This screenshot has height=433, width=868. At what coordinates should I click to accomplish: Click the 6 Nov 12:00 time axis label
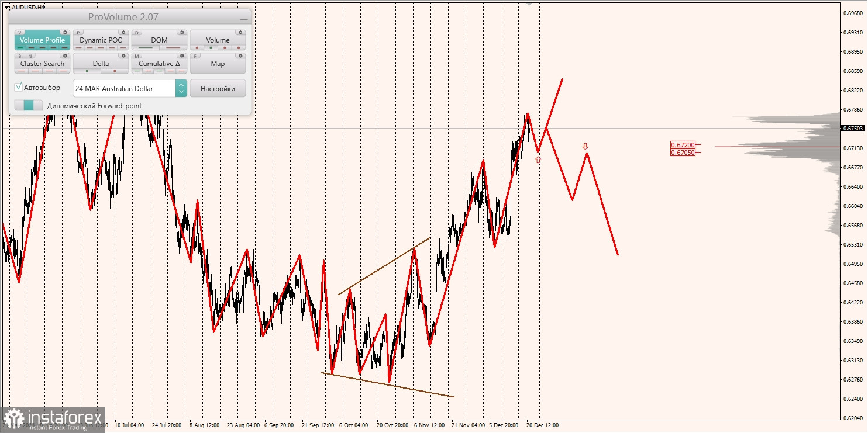pyautogui.click(x=429, y=425)
